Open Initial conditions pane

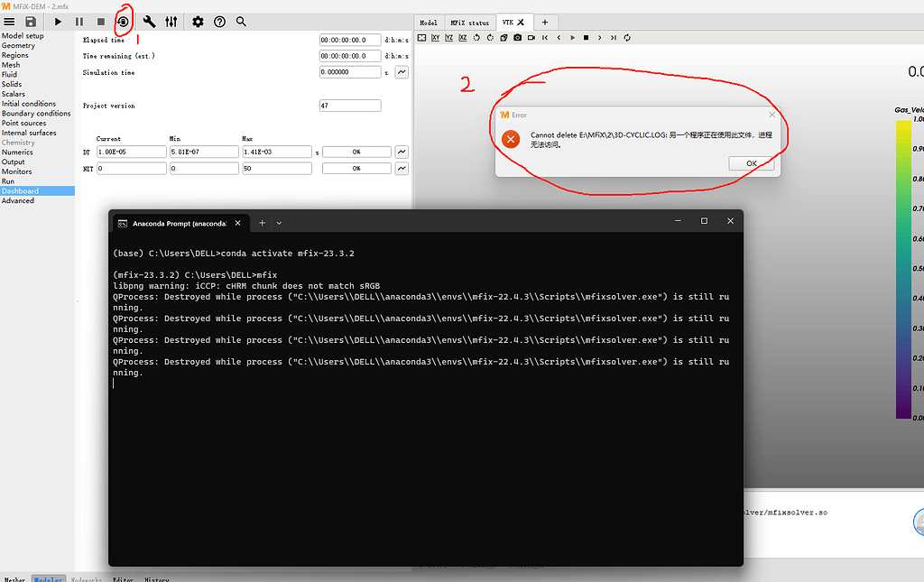coord(29,104)
